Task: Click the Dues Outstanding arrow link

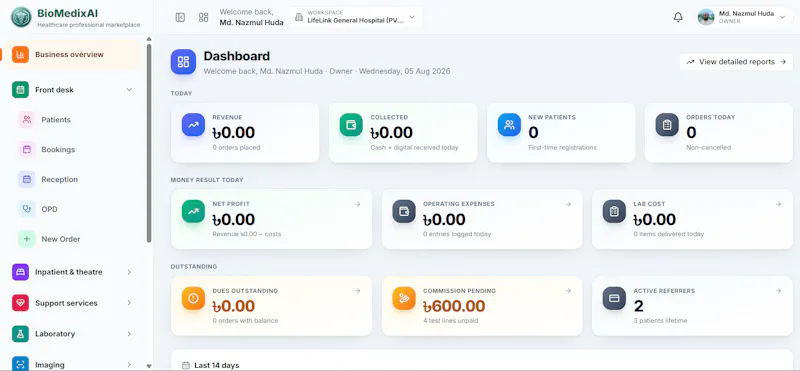Action: [x=358, y=291]
